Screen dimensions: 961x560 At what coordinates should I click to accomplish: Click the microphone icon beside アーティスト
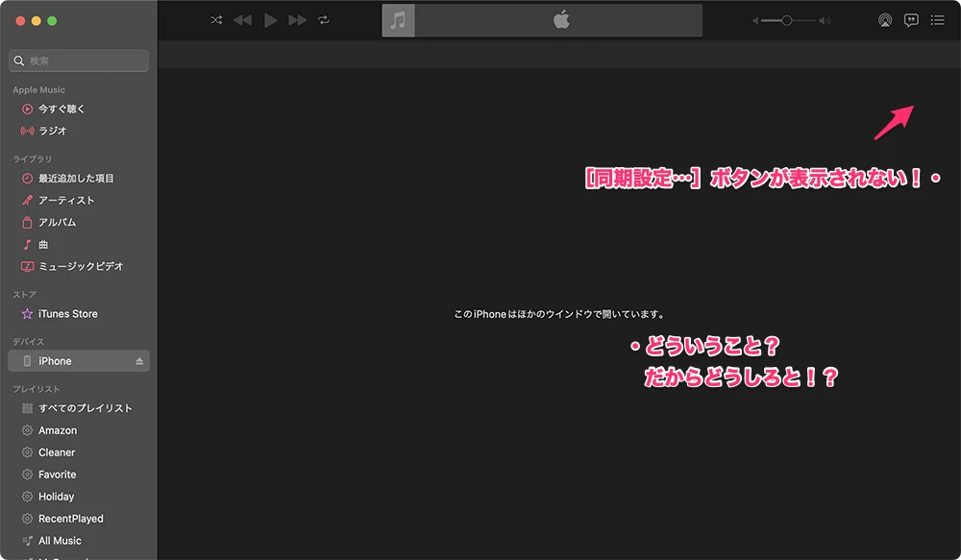[27, 201]
